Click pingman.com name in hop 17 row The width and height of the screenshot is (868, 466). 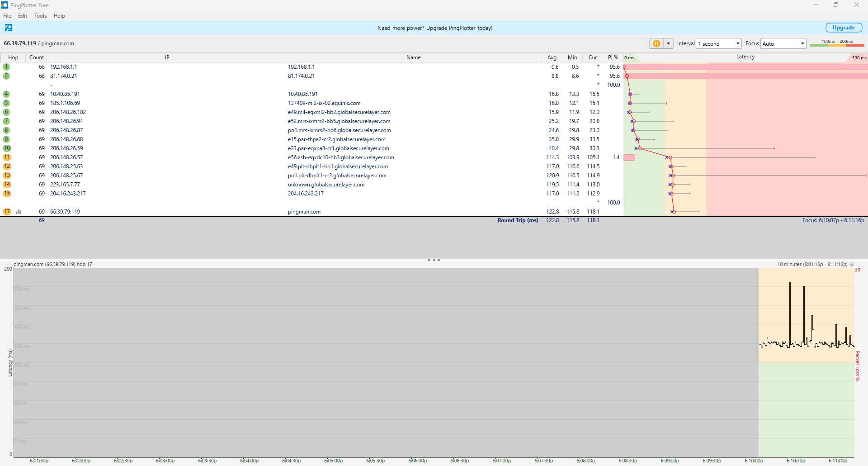point(304,212)
